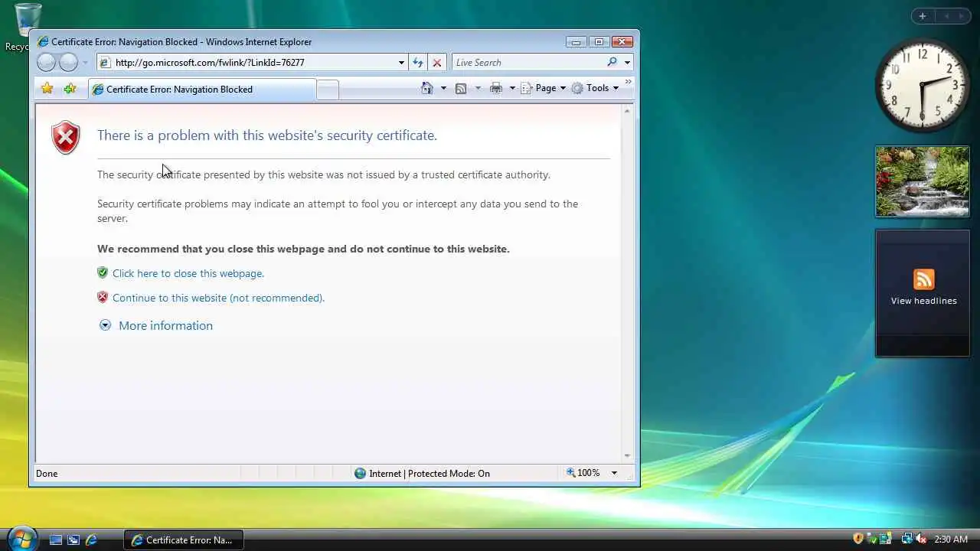The width and height of the screenshot is (980, 551).
Task: Click the Home page icon
Action: [427, 88]
